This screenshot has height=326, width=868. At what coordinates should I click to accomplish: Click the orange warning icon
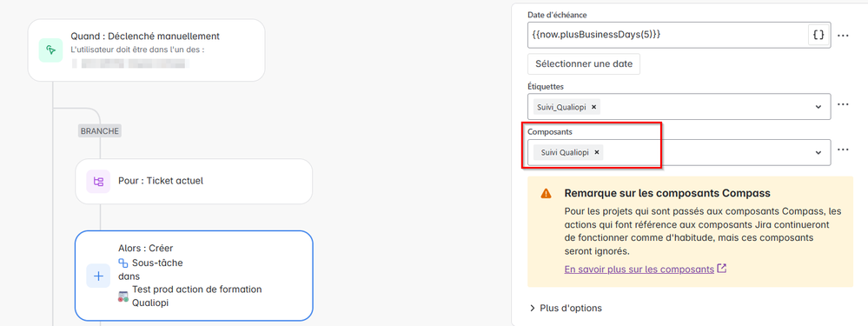546,193
